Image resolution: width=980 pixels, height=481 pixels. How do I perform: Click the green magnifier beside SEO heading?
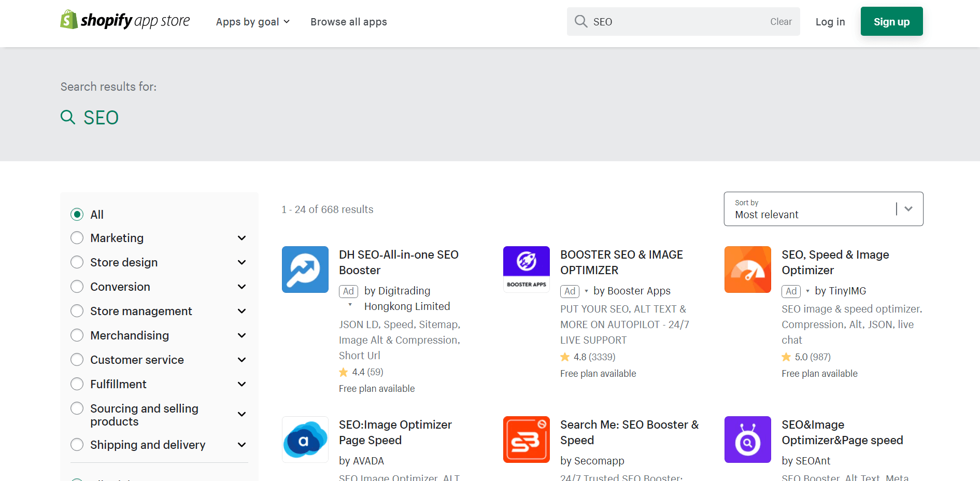tap(68, 117)
